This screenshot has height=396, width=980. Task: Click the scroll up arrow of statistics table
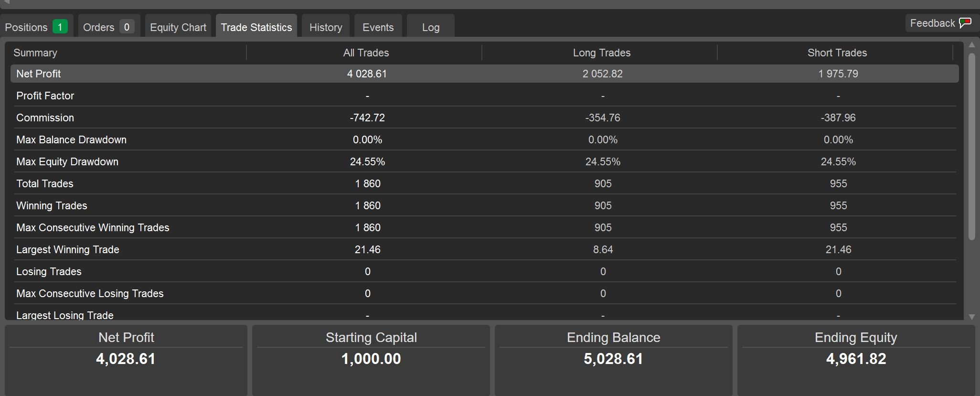pyautogui.click(x=971, y=45)
